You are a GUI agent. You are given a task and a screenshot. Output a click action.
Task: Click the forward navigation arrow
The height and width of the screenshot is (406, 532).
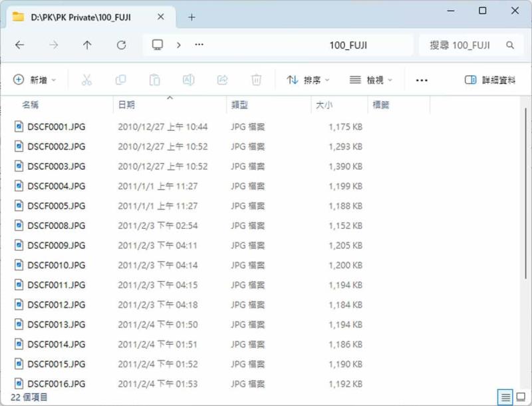[54, 45]
